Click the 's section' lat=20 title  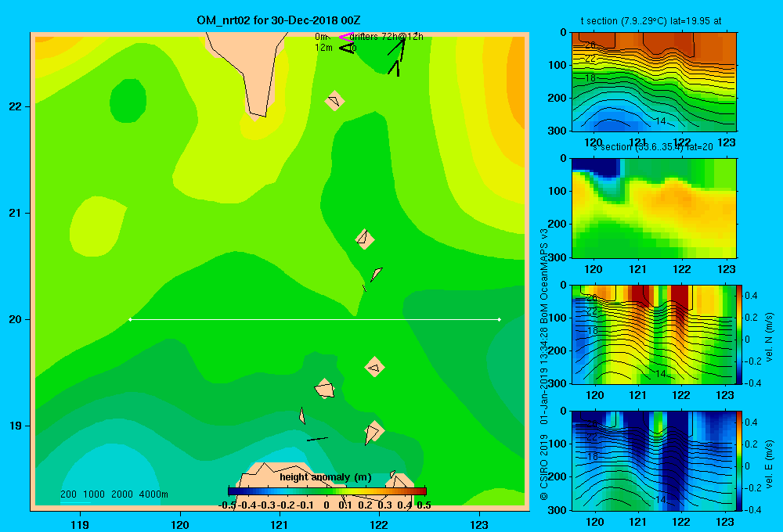click(653, 147)
